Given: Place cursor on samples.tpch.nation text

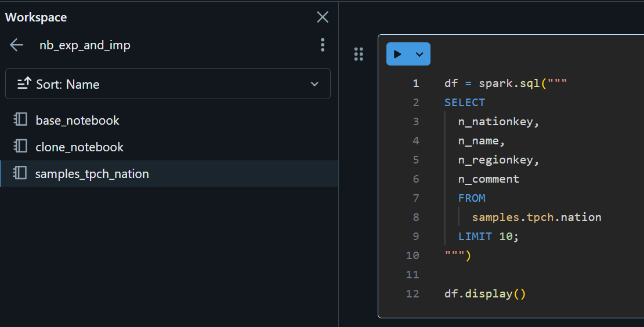Looking at the screenshot, I should (x=536, y=217).
